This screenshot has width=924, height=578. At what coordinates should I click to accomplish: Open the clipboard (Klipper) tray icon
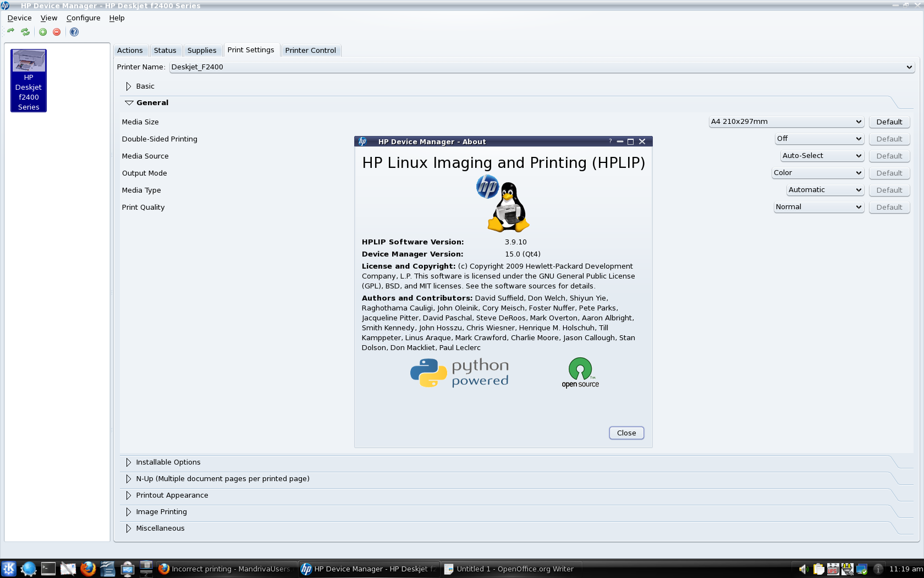pyautogui.click(x=819, y=569)
